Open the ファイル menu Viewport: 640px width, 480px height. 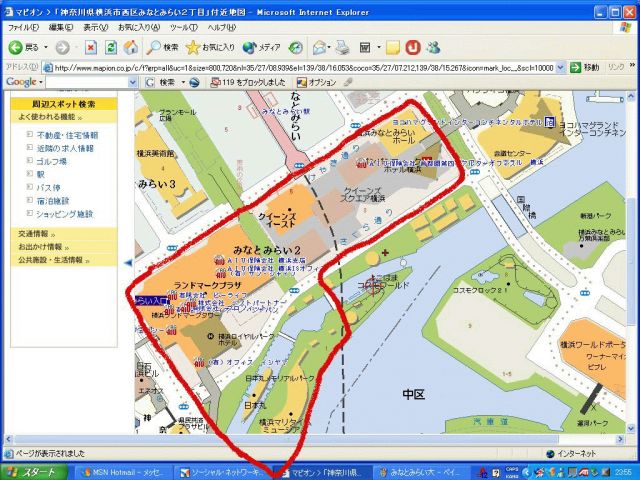[x=23, y=27]
